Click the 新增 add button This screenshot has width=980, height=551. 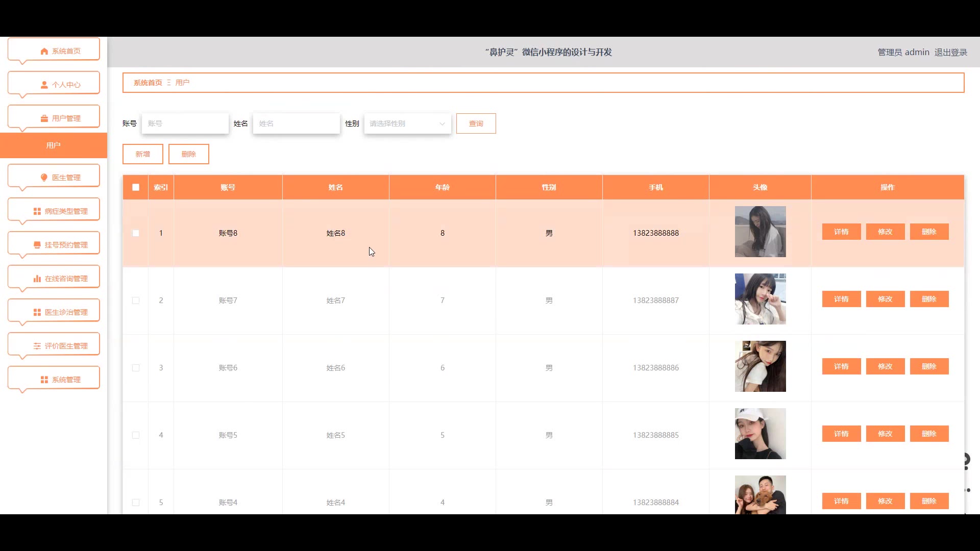[142, 154]
